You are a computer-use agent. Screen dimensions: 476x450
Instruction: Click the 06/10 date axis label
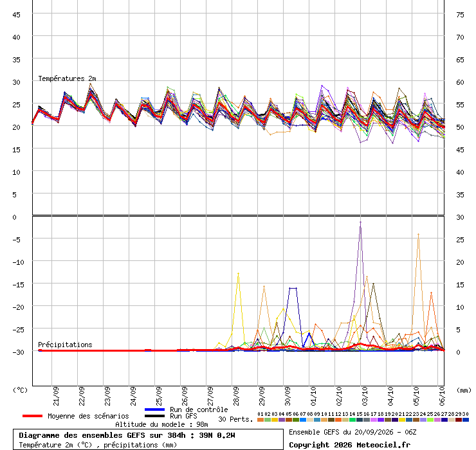[442, 396]
